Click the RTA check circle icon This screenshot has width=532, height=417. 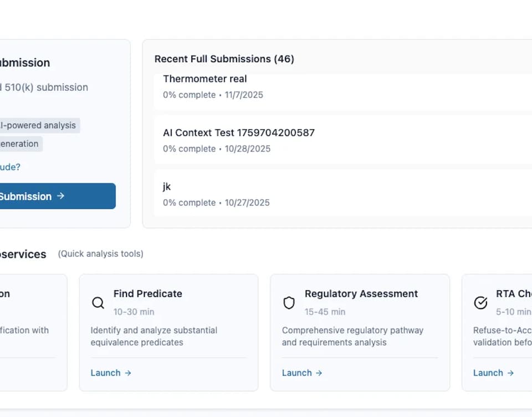480,303
